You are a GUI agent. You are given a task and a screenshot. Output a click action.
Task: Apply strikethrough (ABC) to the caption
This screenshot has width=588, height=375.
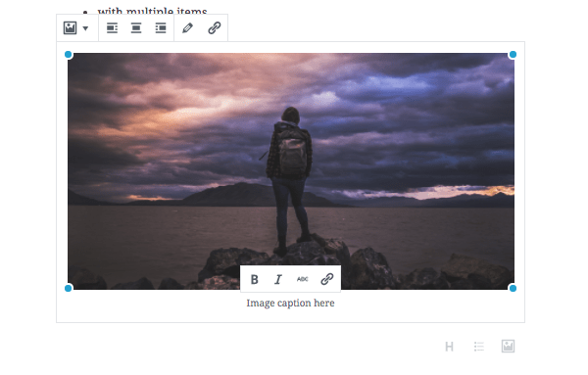coord(302,279)
